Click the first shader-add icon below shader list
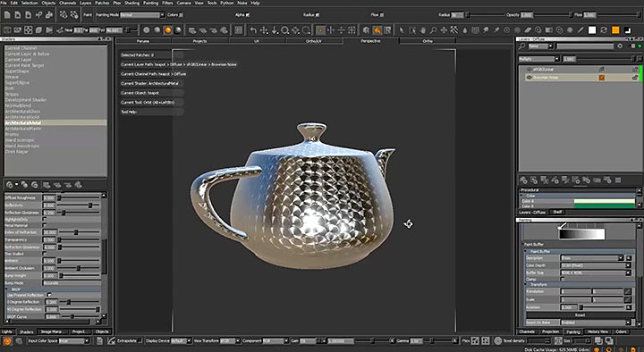 [9, 185]
